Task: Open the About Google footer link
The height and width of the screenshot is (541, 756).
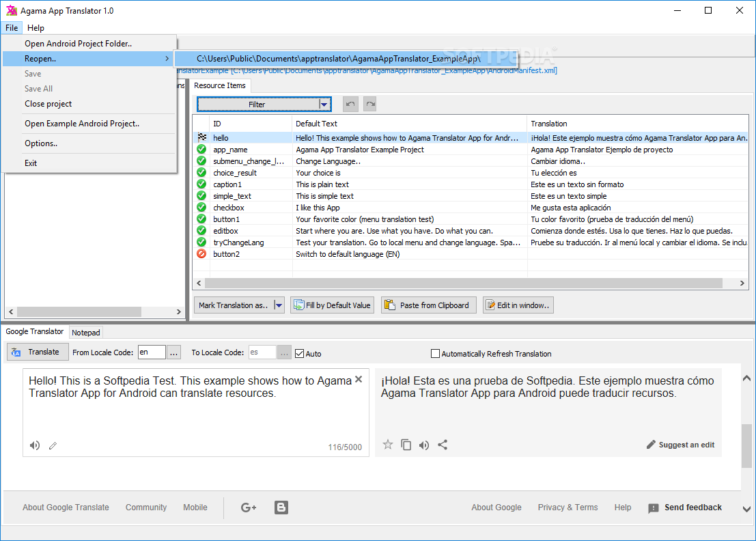Action: (496, 508)
